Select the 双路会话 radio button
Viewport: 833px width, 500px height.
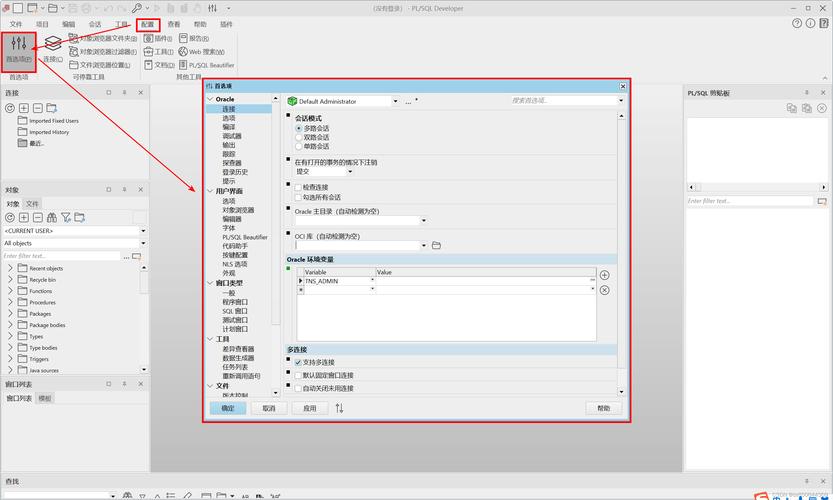click(x=298, y=137)
